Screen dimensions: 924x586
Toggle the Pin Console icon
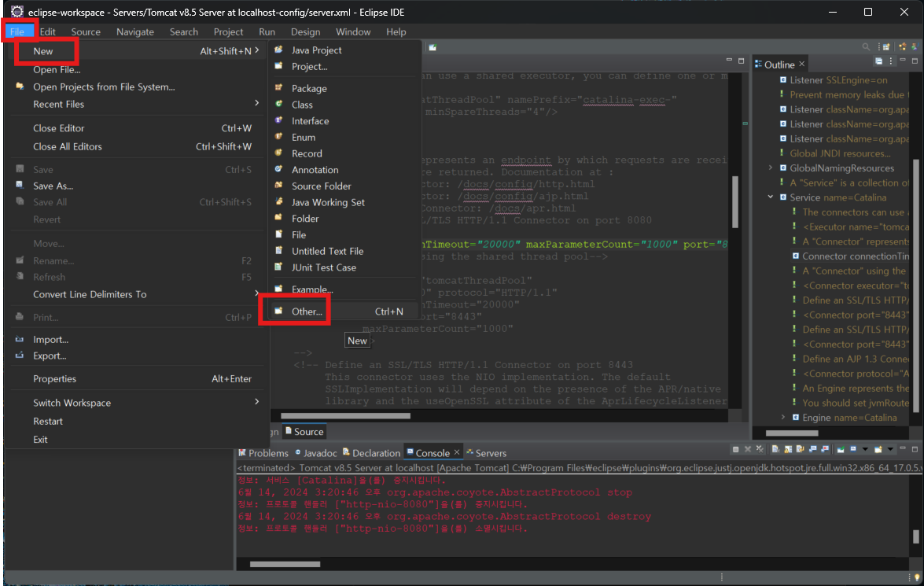click(x=841, y=449)
